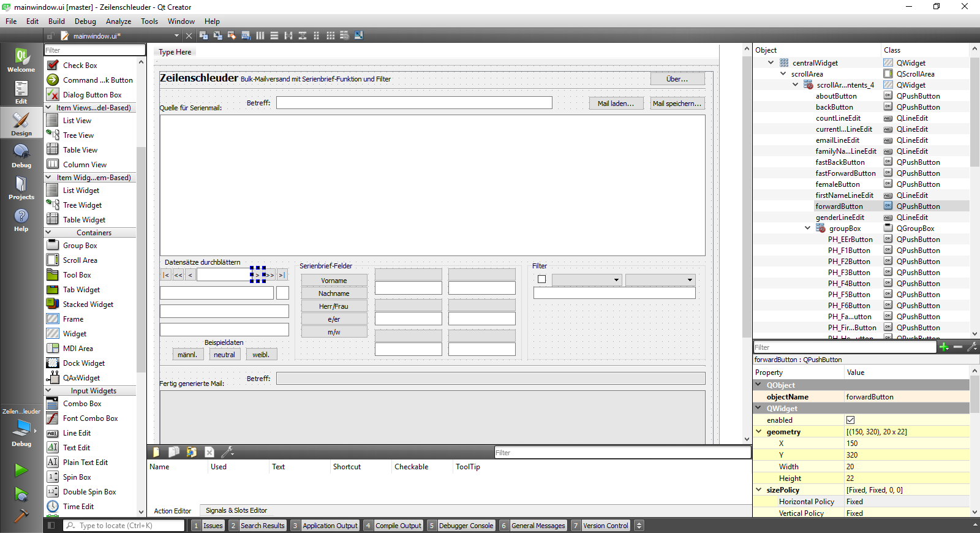Switch to Signals & Slots Editor tab
The height and width of the screenshot is (533, 980).
click(x=236, y=510)
